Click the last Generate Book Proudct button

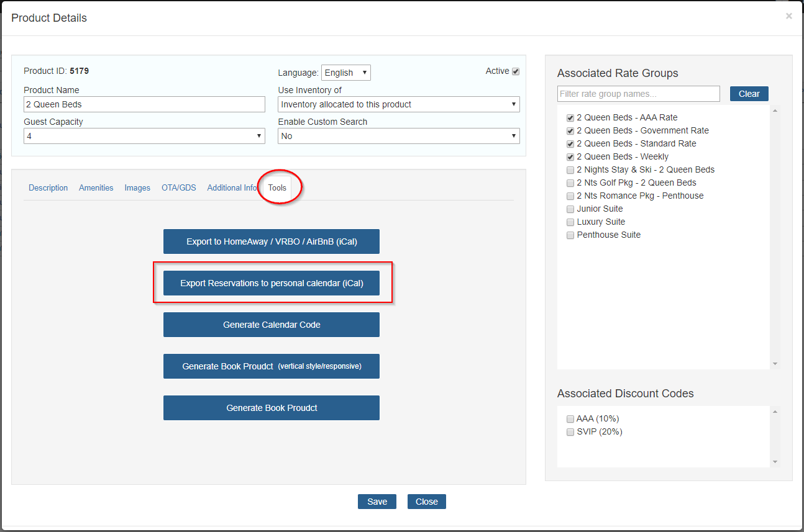[x=272, y=408]
